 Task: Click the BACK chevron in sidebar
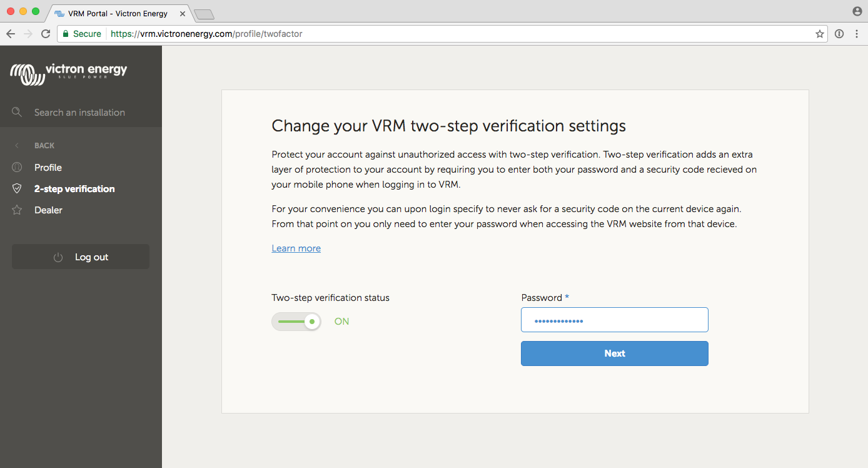click(x=17, y=146)
